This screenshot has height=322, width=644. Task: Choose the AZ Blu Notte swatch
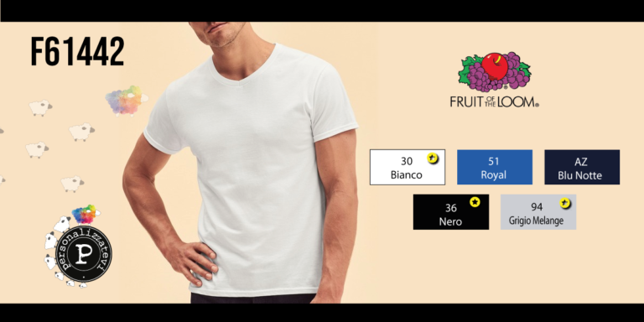click(582, 167)
